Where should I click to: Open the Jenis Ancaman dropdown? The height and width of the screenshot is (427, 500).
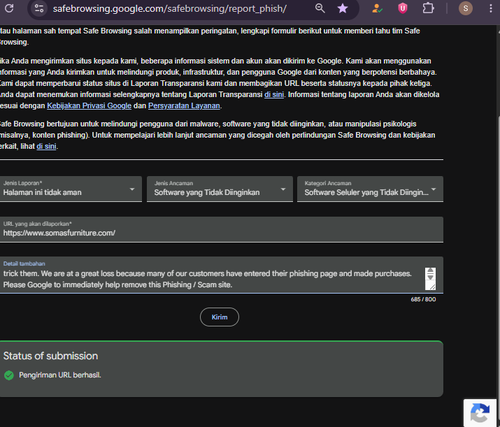pos(220,189)
